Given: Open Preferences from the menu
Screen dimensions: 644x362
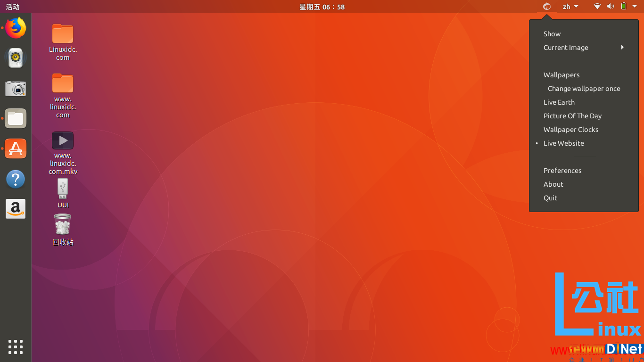Looking at the screenshot, I should pos(584,171).
